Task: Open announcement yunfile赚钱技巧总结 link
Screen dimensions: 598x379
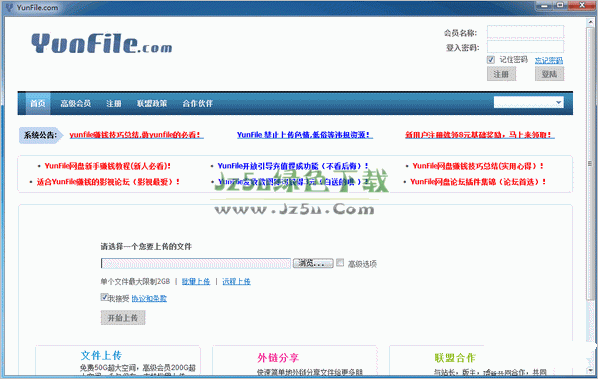Action: point(137,135)
